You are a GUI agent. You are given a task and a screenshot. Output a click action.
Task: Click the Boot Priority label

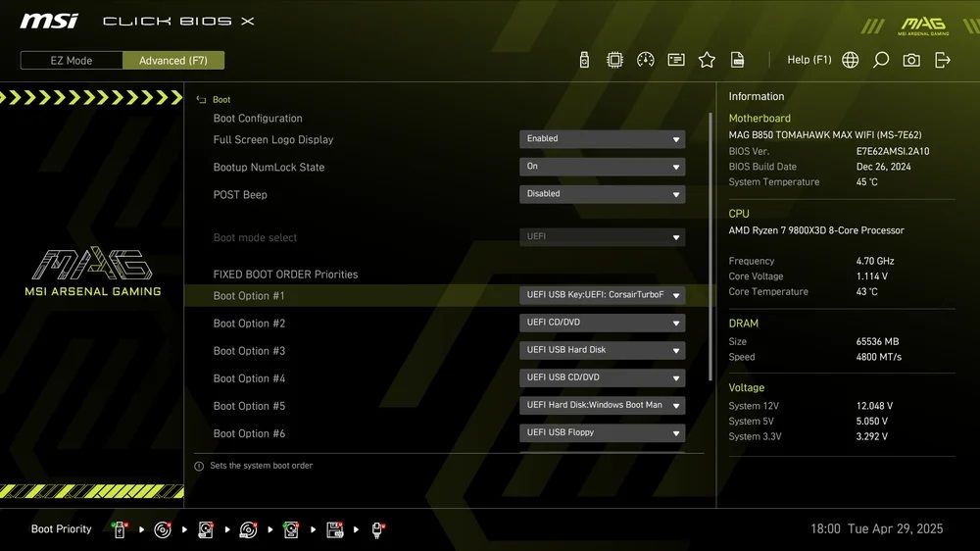pos(61,529)
